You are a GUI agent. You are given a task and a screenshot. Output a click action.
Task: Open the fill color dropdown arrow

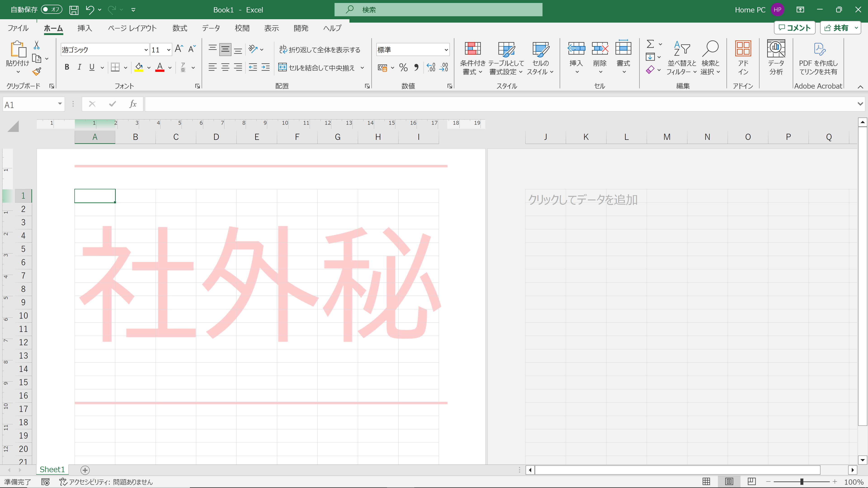point(149,68)
